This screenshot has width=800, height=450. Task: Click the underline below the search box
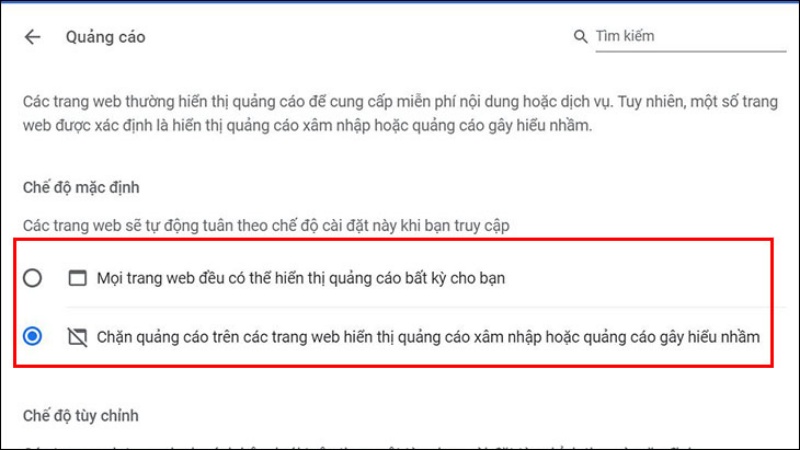point(691,51)
